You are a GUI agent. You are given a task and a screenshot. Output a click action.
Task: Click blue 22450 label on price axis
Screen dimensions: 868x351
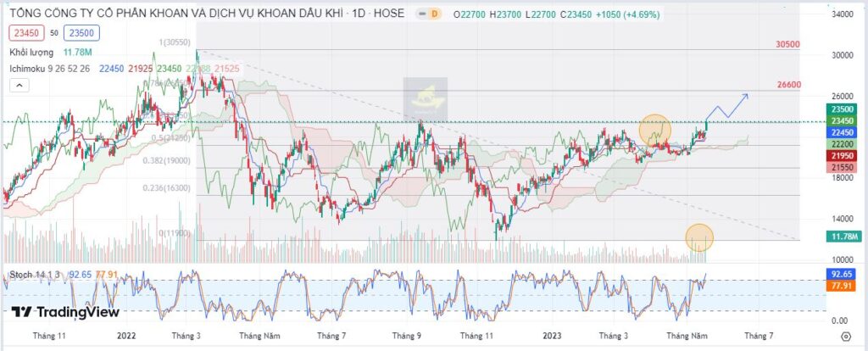pos(842,132)
